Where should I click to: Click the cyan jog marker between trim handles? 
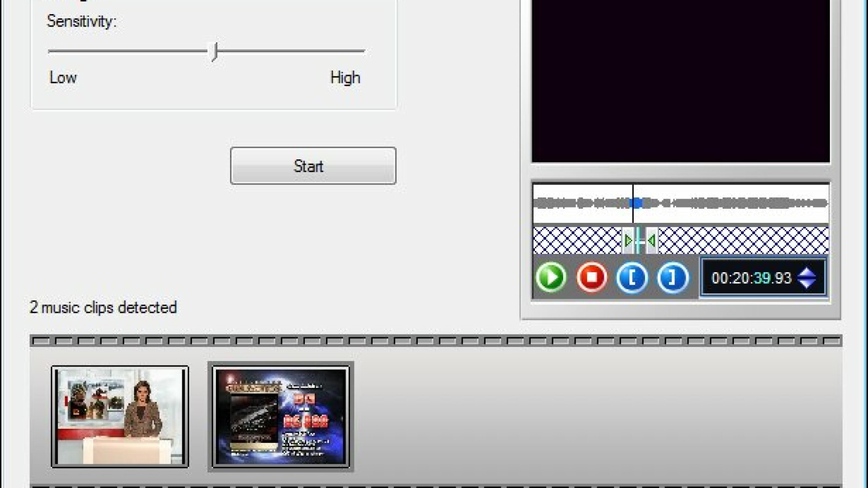click(x=640, y=240)
